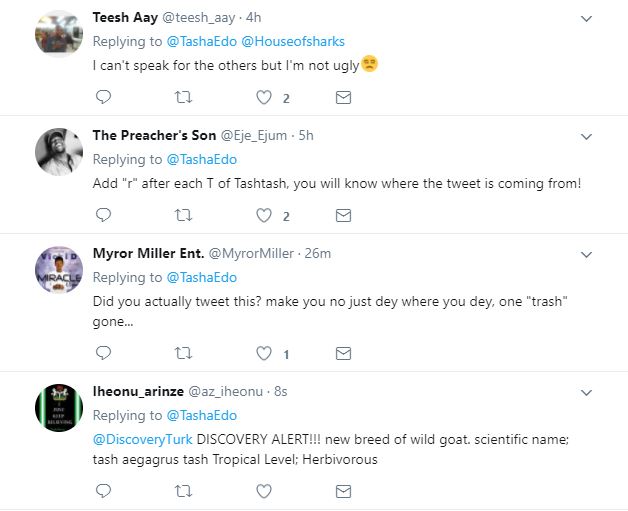Screen dimensions: 628x511
Task: Direct message Iheonu_arinze's tweet
Action: [342, 491]
